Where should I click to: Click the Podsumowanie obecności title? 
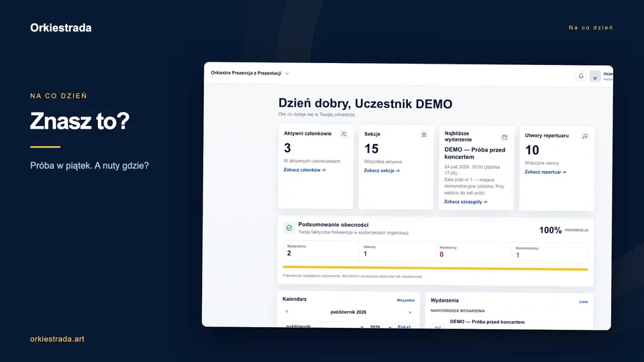[333, 225]
